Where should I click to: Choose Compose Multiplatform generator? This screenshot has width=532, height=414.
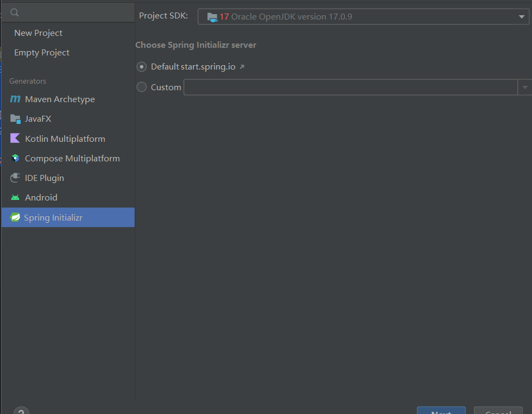68,158
